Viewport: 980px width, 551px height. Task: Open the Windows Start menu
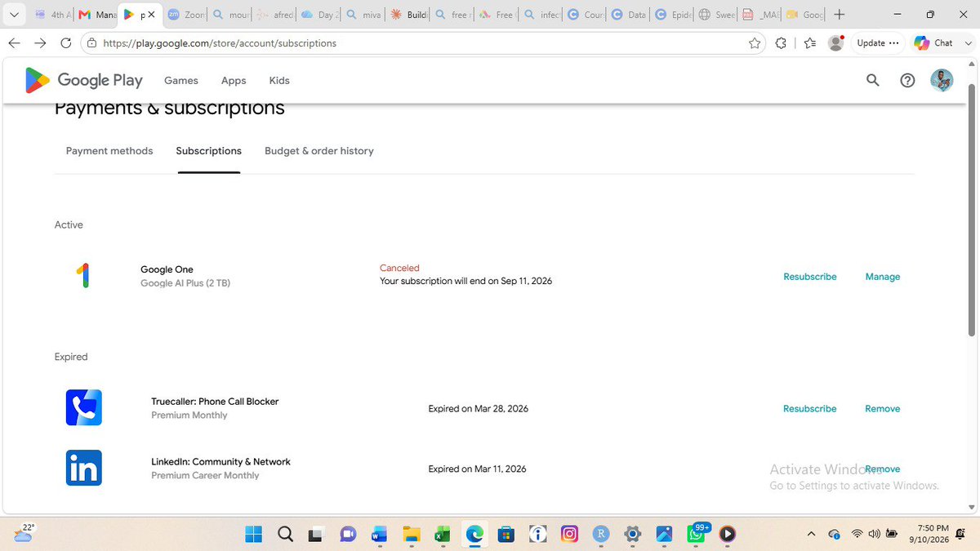pyautogui.click(x=254, y=535)
